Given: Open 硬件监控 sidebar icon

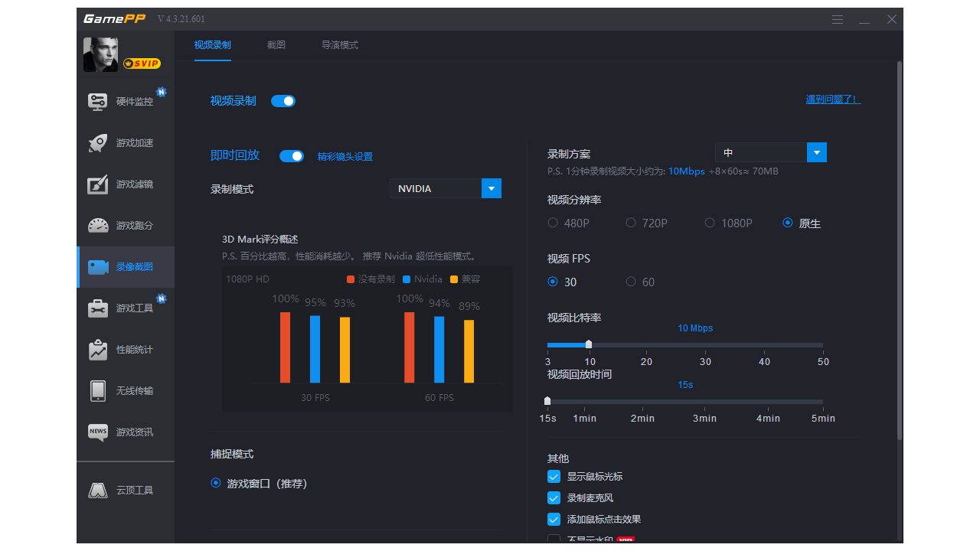Looking at the screenshot, I should coord(98,102).
